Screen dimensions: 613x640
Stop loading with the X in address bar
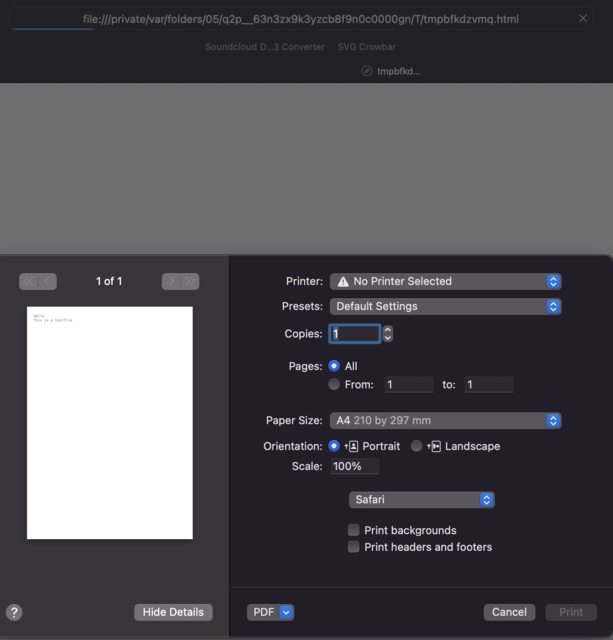[583, 18]
